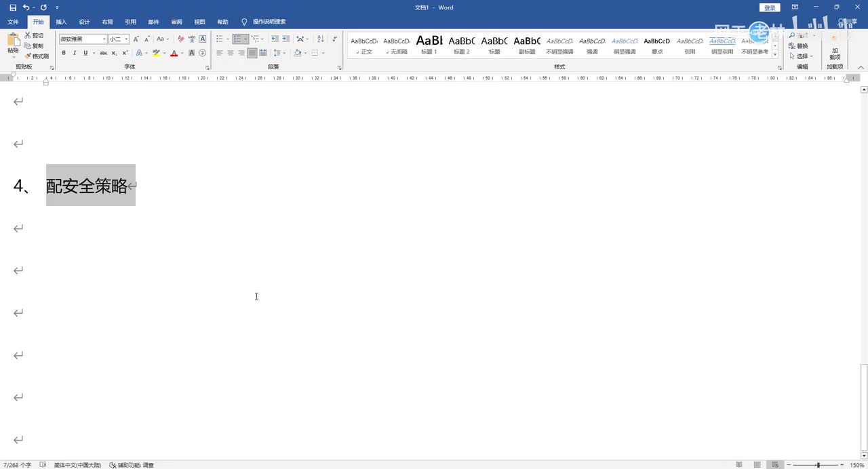This screenshot has height=469, width=868.
Task: Copy selection with 复制
Action: 34,45
